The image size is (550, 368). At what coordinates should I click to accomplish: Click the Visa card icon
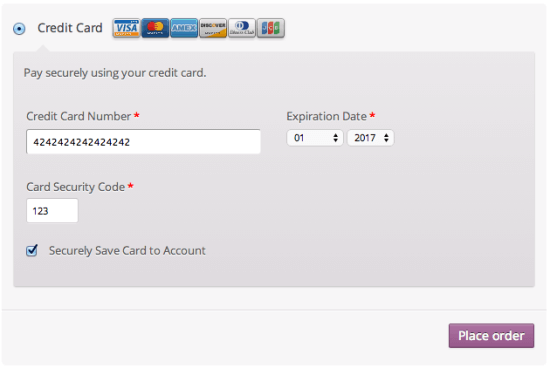pyautogui.click(x=126, y=28)
